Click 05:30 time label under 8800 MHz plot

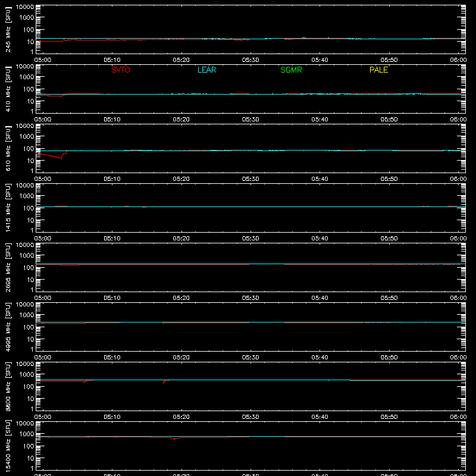[250, 417]
